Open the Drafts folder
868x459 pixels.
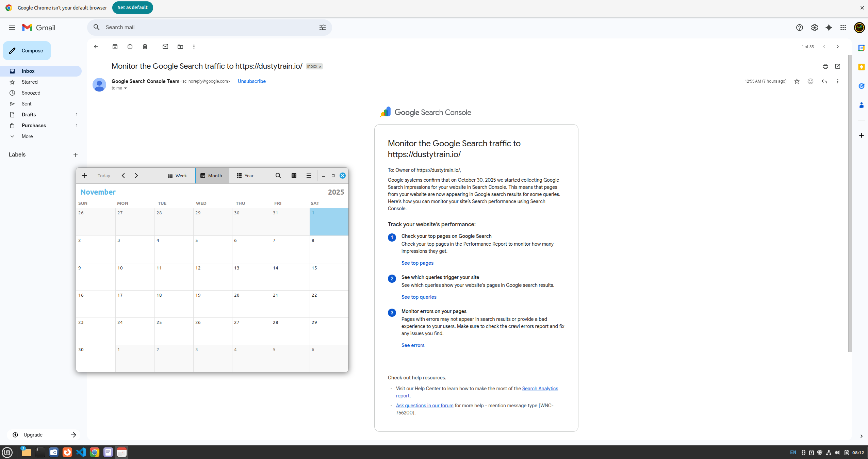[x=29, y=115]
